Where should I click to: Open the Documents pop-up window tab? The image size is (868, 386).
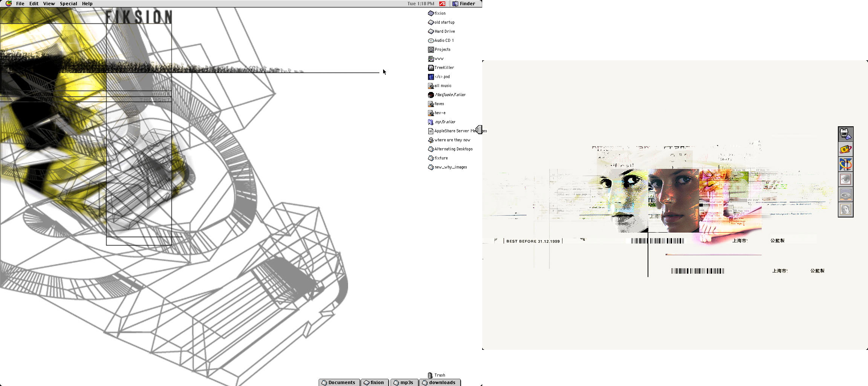(x=339, y=382)
